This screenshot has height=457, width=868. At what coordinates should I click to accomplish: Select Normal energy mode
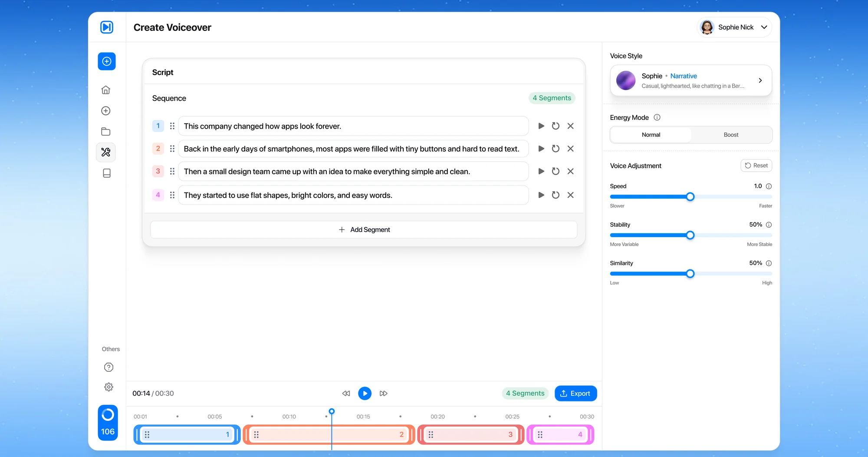(x=651, y=135)
